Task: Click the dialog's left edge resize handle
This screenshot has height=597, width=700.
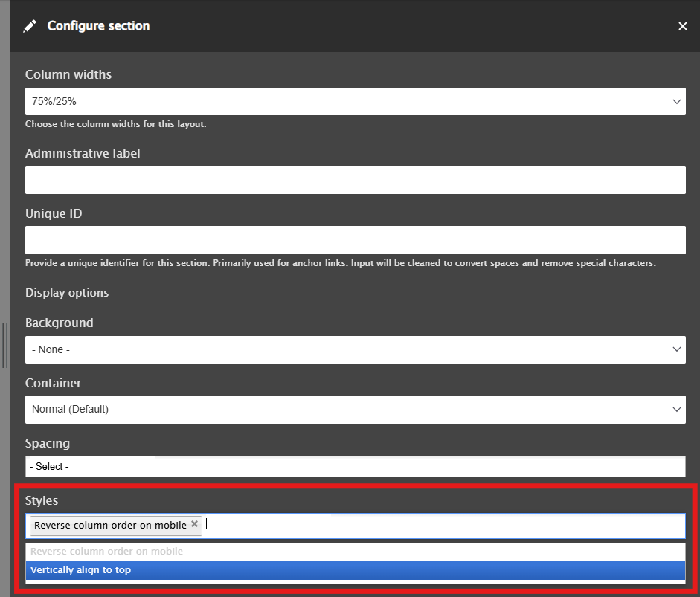Action: [x=5, y=346]
